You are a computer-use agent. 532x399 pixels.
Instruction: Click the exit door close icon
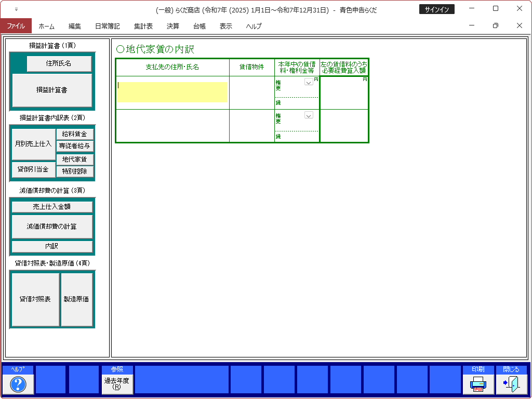511,384
